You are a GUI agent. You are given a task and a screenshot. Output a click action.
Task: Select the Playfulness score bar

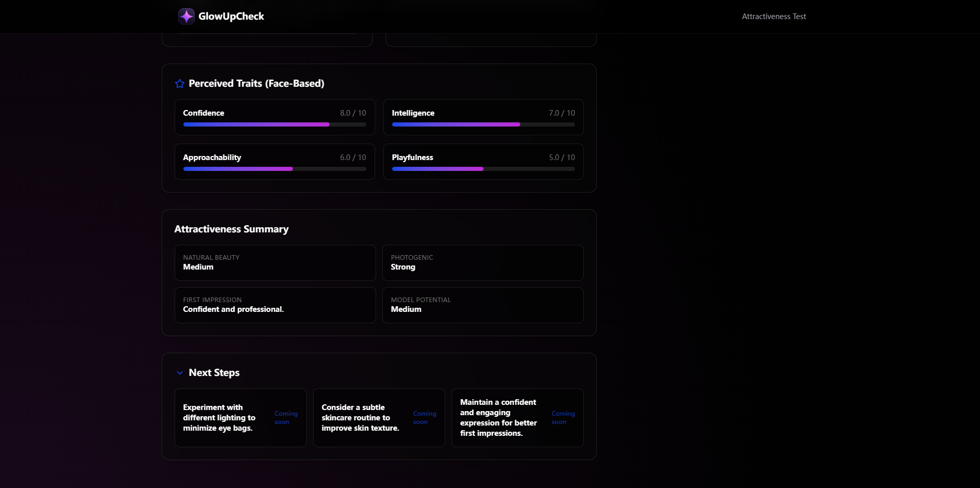point(483,169)
